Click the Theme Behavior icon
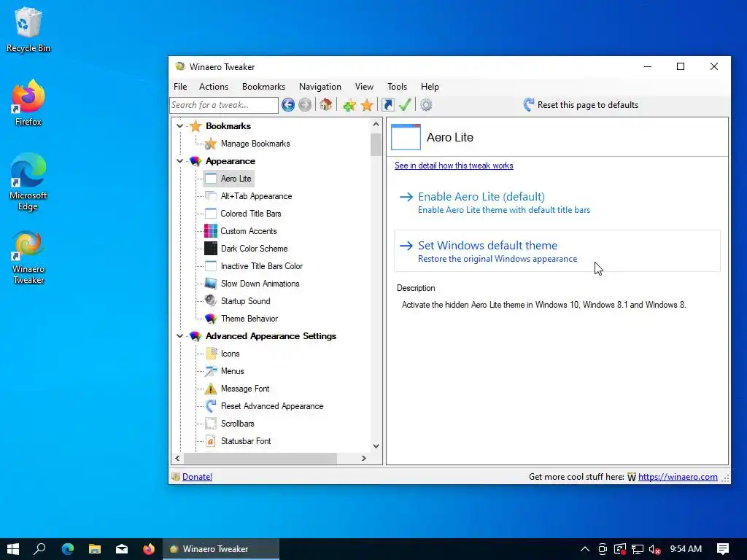747x560 pixels. tap(211, 319)
